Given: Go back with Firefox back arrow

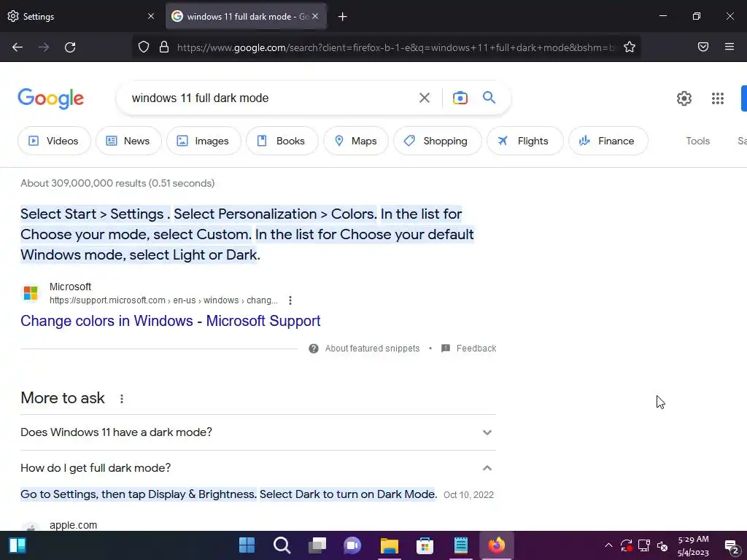Looking at the screenshot, I should tap(18, 47).
